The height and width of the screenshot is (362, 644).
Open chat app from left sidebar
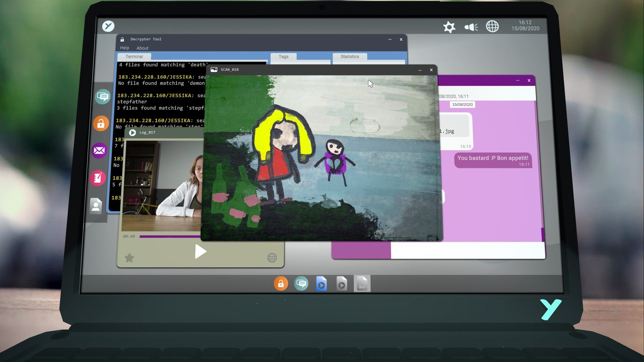[102, 97]
